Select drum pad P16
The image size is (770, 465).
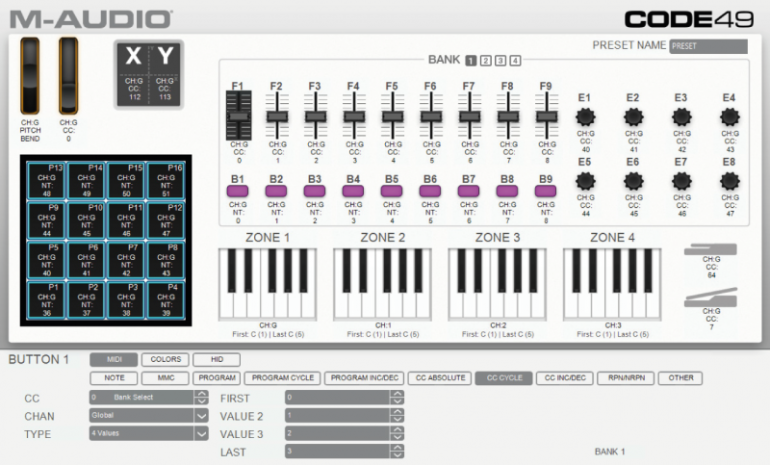(x=166, y=181)
